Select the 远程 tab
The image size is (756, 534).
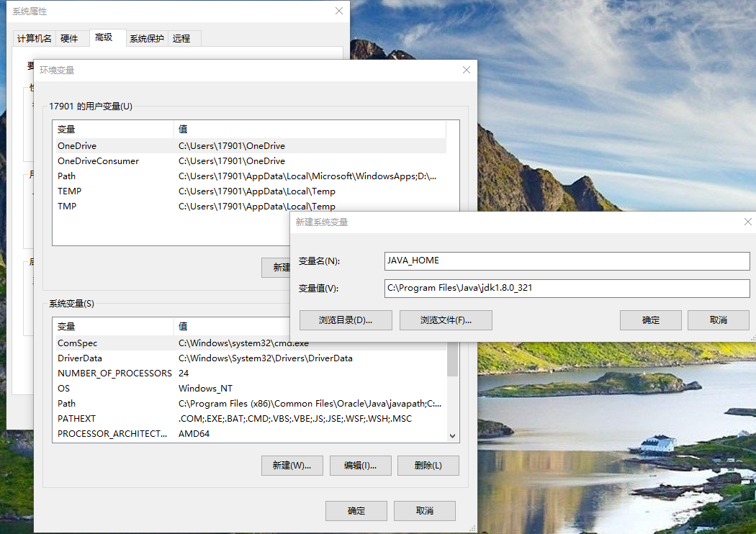(x=182, y=39)
